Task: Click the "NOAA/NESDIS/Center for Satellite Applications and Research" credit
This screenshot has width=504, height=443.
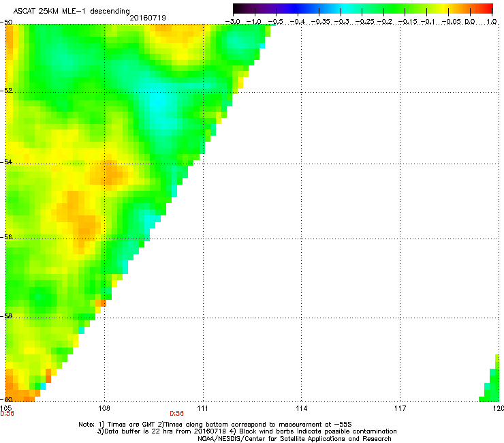Action: [x=294, y=438]
